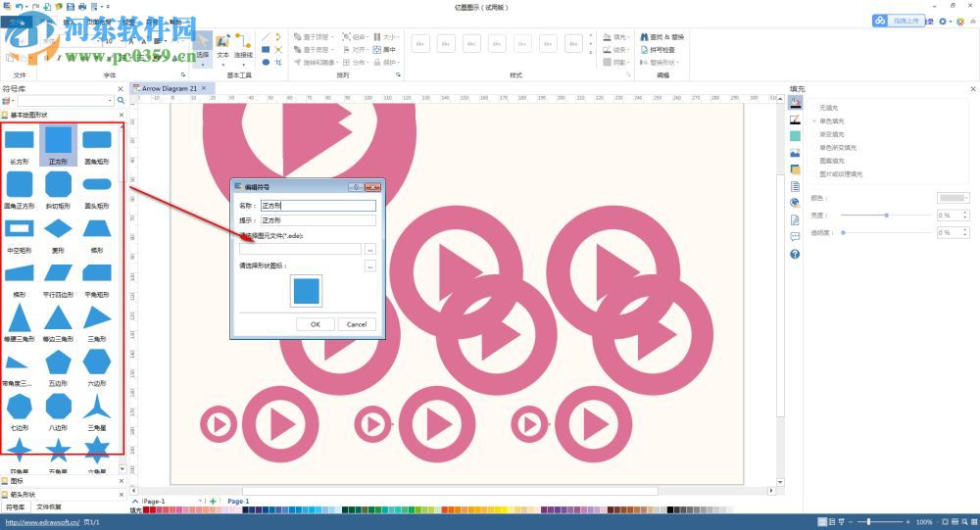This screenshot has width=980, height=530.
Task: Click browse button for the shape icon
Action: pyautogui.click(x=370, y=265)
